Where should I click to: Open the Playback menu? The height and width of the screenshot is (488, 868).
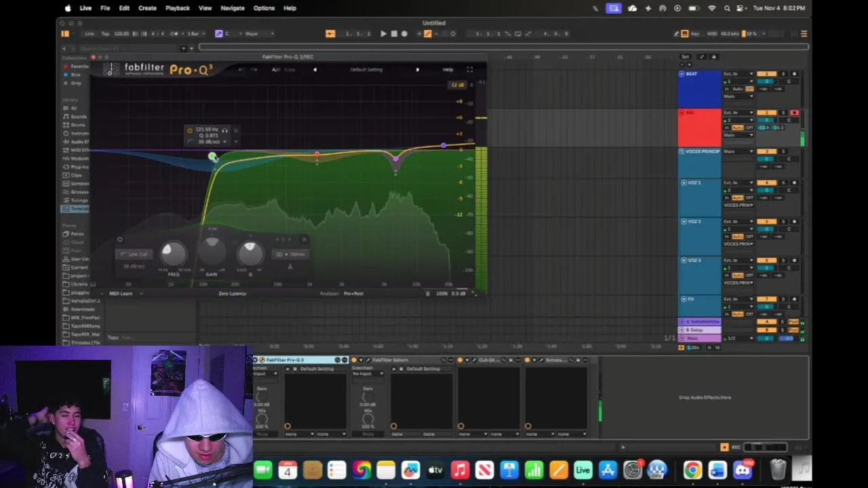click(178, 8)
